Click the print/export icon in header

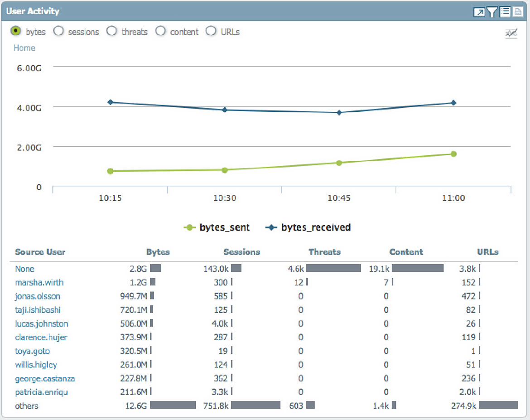[518, 12]
